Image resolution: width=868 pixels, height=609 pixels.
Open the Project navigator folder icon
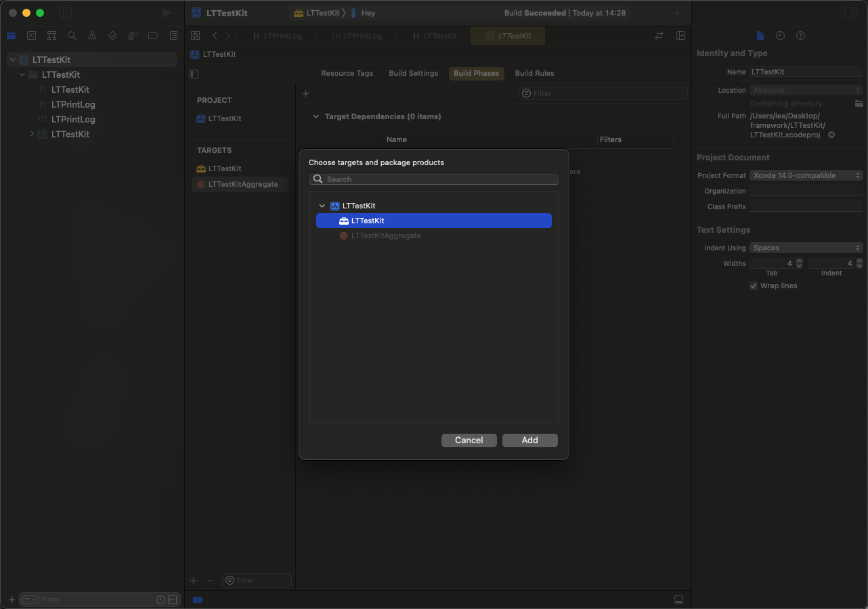[11, 36]
